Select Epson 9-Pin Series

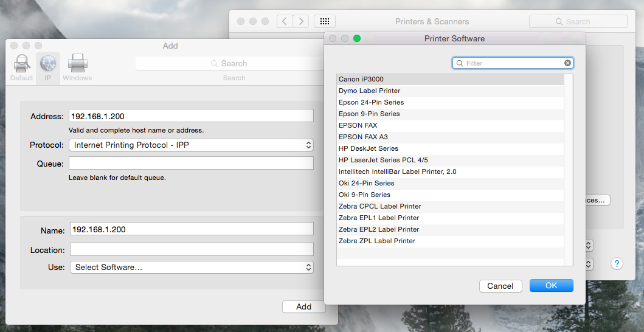(x=450, y=114)
